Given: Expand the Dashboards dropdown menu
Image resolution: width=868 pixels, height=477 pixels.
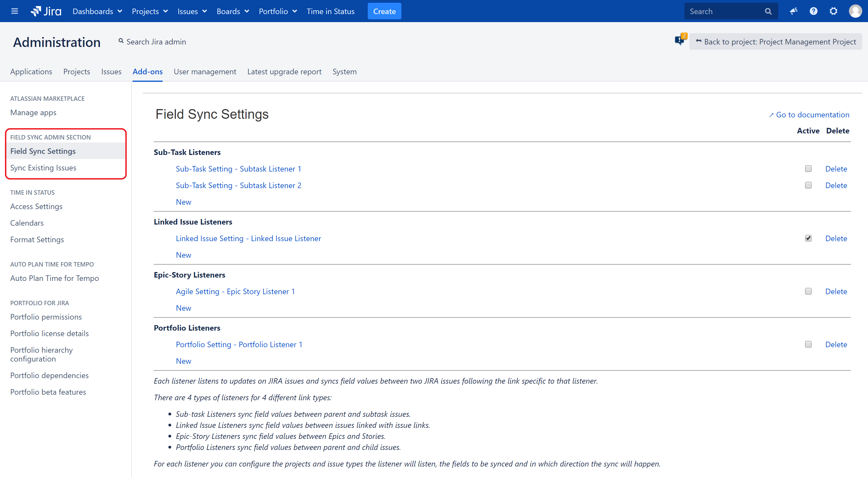Looking at the screenshot, I should (x=97, y=11).
